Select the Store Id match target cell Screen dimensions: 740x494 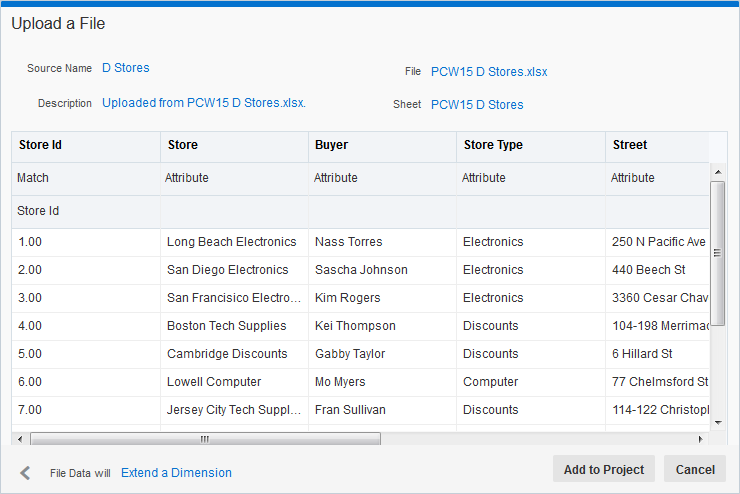[86, 211]
